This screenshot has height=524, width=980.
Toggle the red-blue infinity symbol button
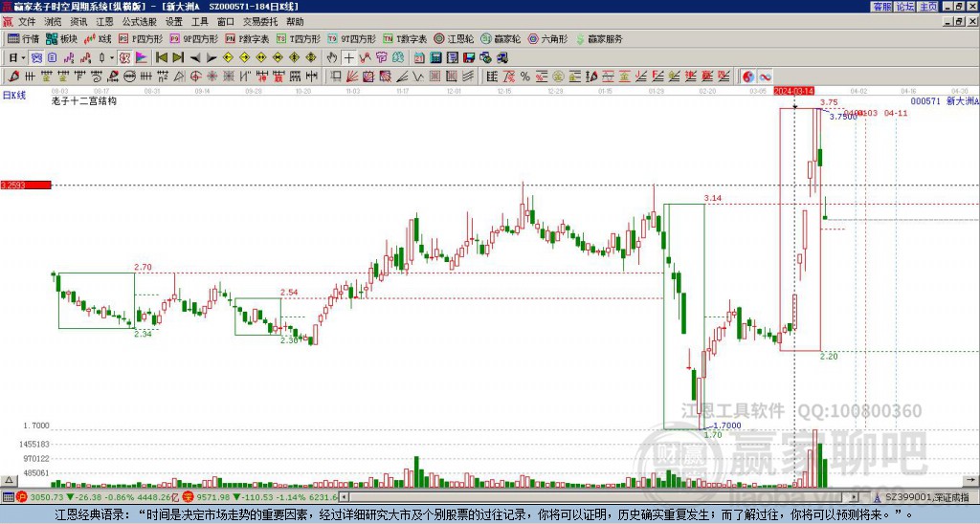(x=765, y=76)
